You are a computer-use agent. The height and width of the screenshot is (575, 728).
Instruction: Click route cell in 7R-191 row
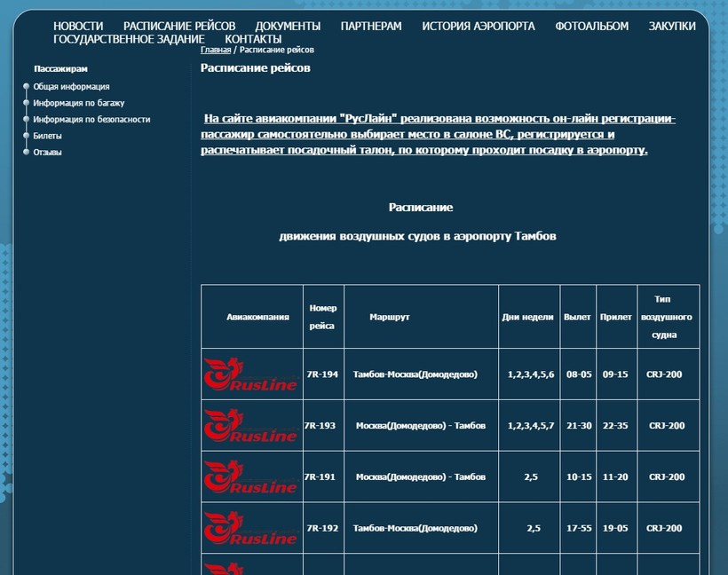[421, 477]
